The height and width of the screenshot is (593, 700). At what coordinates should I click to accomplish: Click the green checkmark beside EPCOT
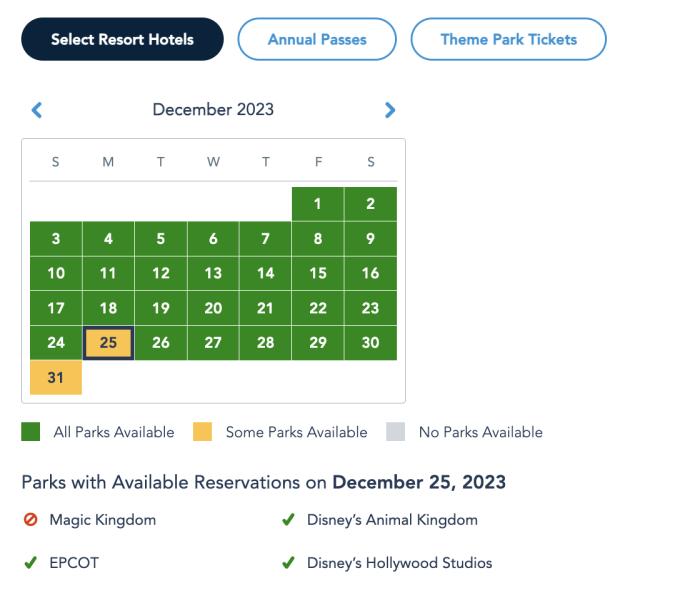(30, 563)
